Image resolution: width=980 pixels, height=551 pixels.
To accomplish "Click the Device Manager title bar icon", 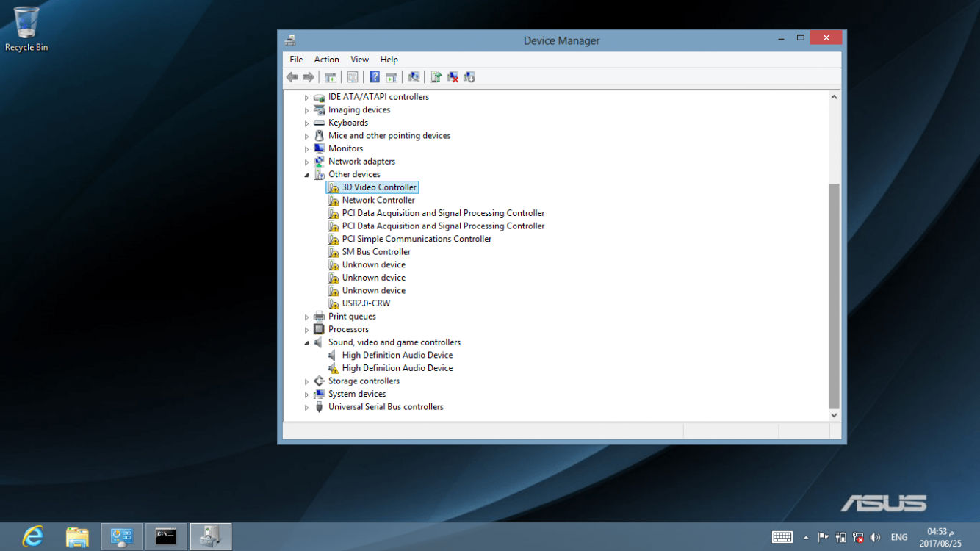I will click(x=290, y=40).
